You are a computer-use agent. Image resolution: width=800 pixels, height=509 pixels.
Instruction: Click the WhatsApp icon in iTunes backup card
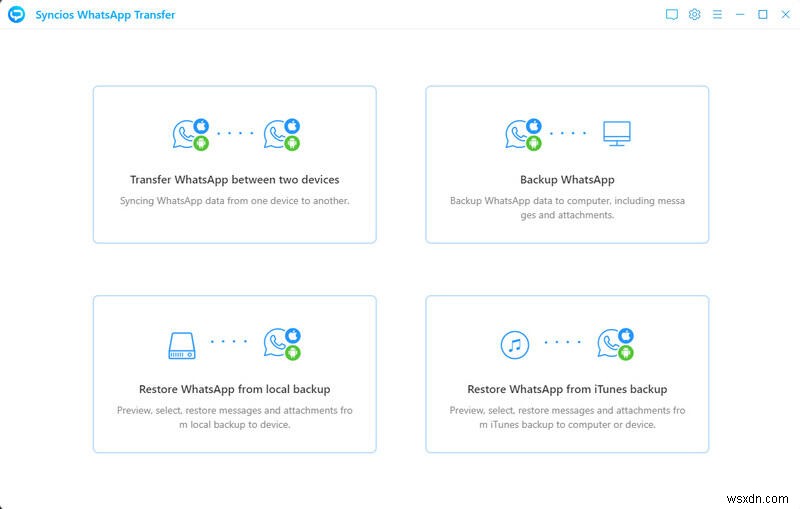[x=615, y=344]
